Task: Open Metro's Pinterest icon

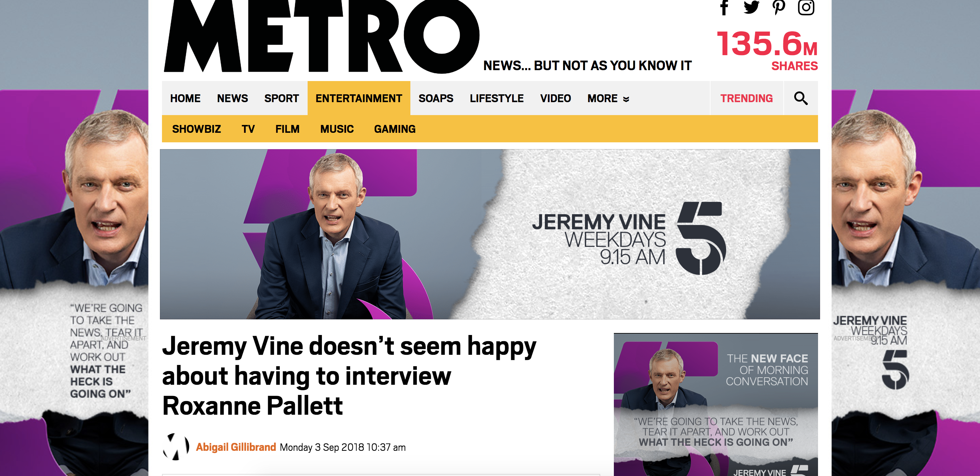Action: pyautogui.click(x=779, y=7)
